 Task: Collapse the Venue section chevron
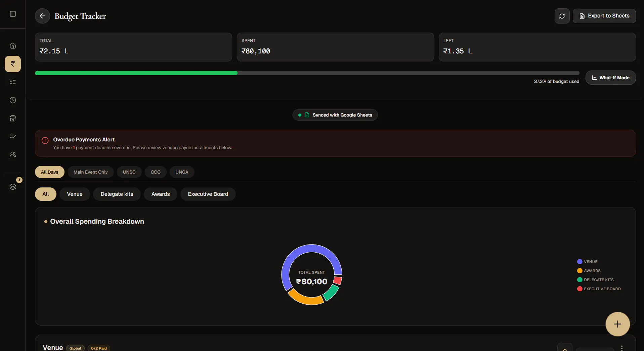click(565, 347)
